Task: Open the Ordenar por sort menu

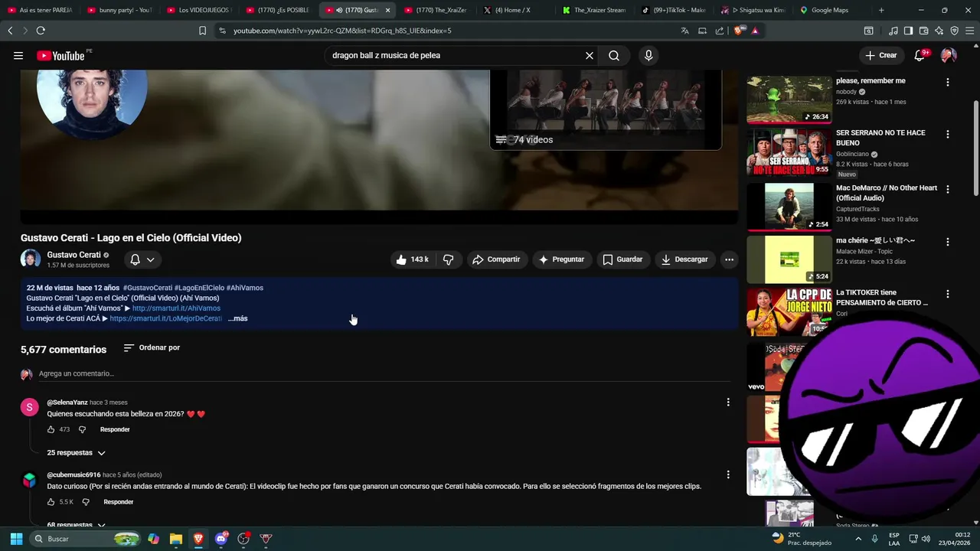Action: [152, 347]
